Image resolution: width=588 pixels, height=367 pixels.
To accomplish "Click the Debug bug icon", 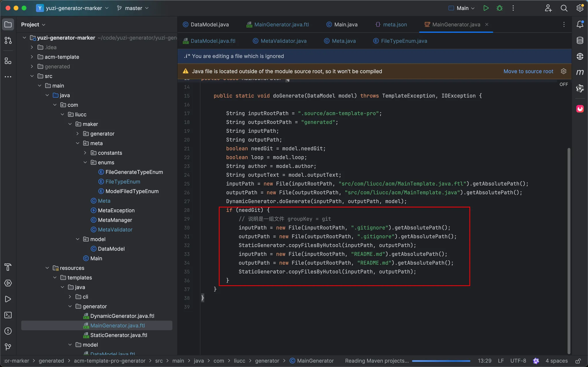I will tap(500, 8).
